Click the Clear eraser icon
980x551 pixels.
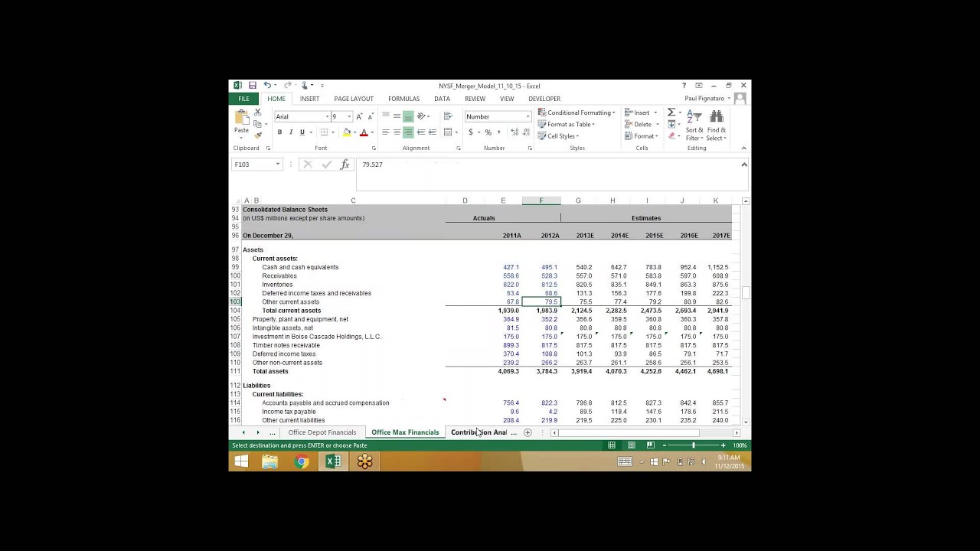click(x=671, y=136)
